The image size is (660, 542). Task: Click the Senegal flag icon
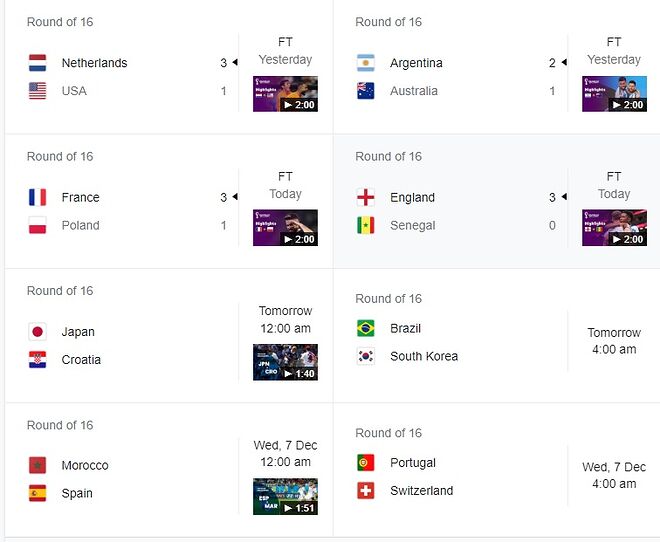tap(366, 225)
